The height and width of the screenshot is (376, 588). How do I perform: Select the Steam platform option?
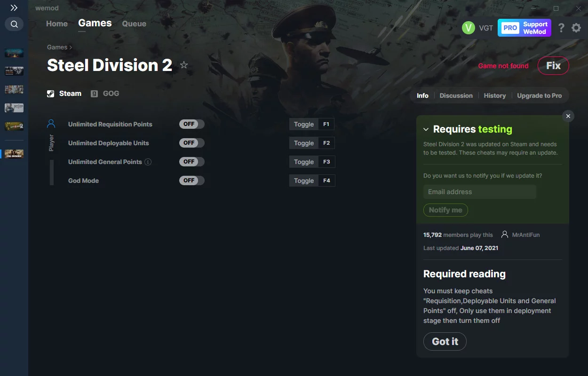coord(64,94)
